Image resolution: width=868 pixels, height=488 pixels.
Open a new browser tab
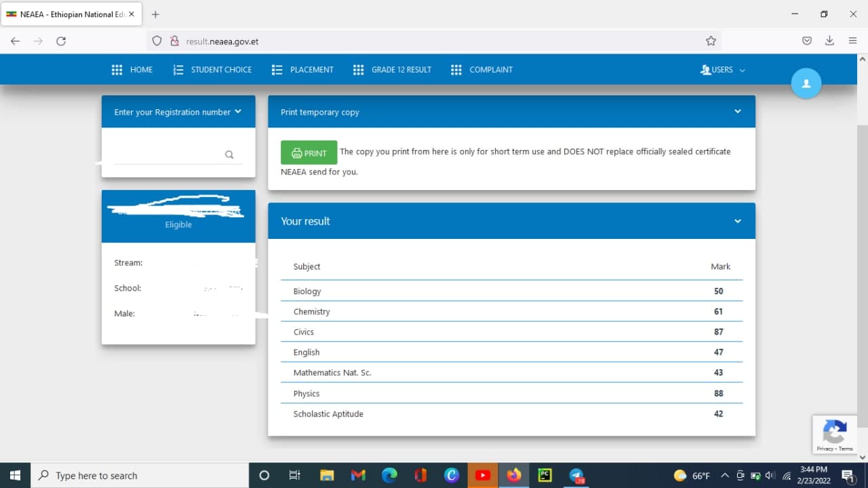click(x=155, y=14)
